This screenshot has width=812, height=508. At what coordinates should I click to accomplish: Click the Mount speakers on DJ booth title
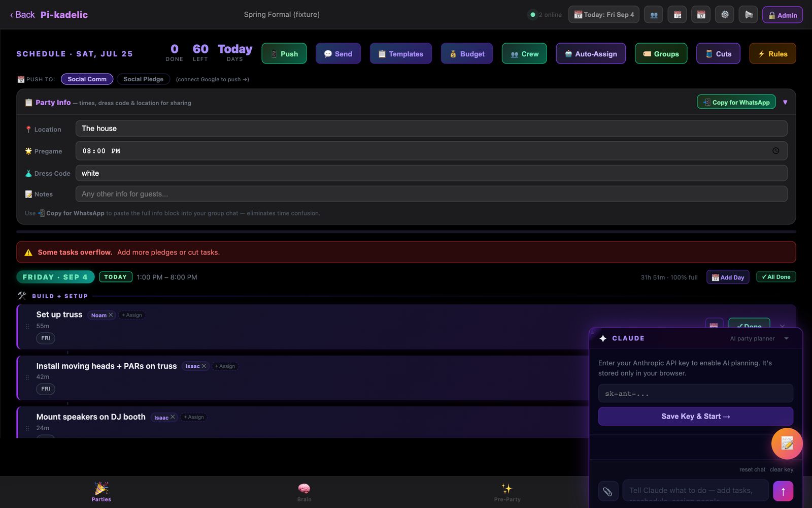tap(91, 417)
